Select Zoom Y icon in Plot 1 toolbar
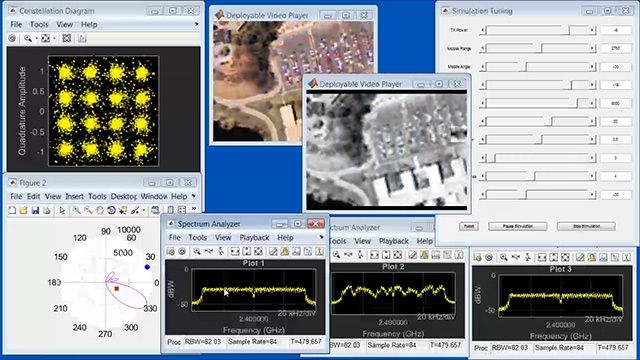Image resolution: width=640 pixels, height=360 pixels. coord(220,251)
